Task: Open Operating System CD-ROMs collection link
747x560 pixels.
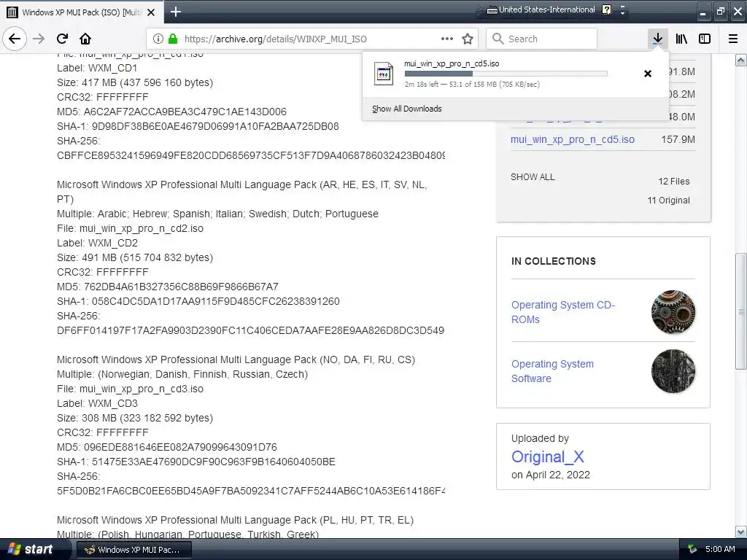Action: point(563,312)
